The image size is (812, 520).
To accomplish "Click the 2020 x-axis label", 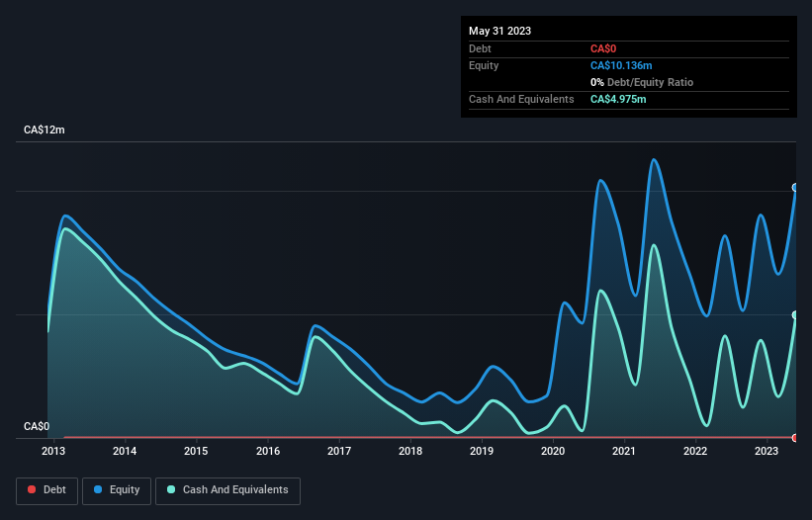I will tap(553, 451).
